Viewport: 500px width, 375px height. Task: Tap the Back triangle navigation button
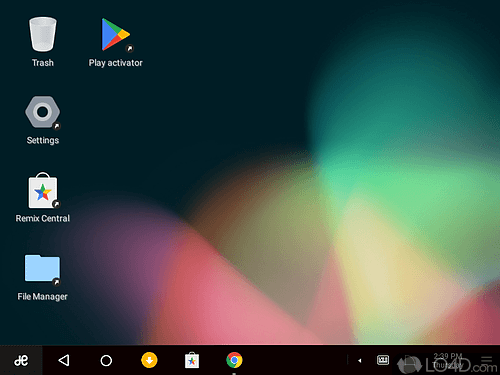pos(64,360)
